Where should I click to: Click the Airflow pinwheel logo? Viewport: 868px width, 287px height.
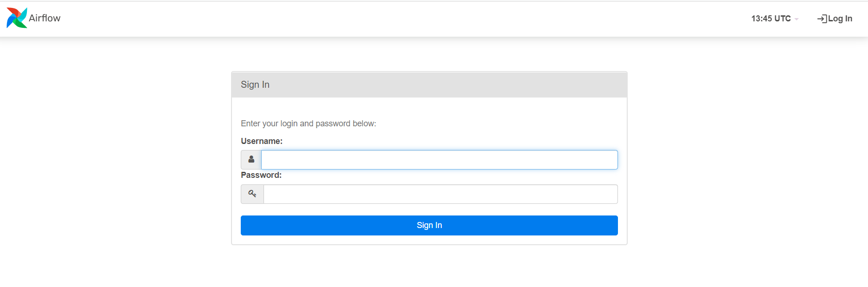tap(17, 18)
